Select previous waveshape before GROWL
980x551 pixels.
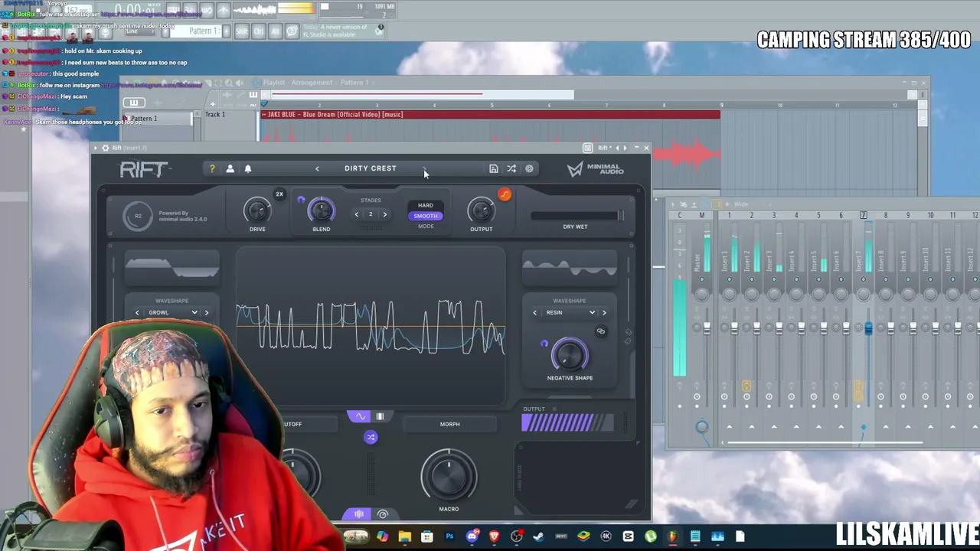137,312
